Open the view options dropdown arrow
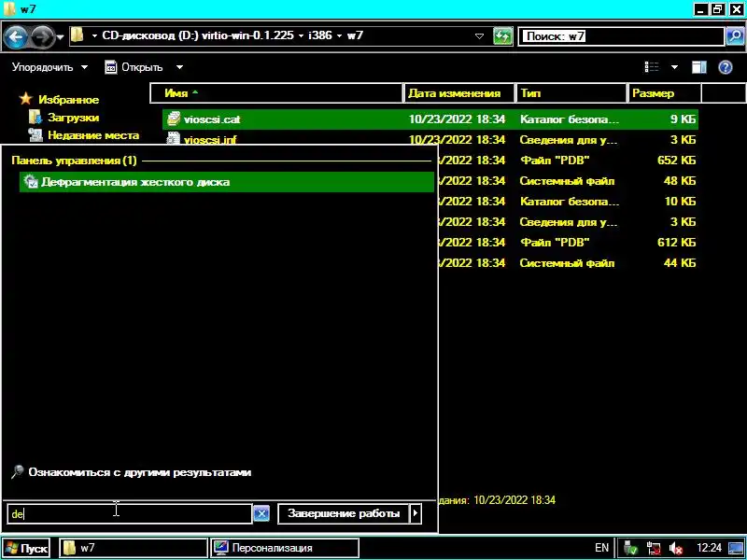Image resolution: width=747 pixels, height=560 pixels. pyautogui.click(x=674, y=67)
